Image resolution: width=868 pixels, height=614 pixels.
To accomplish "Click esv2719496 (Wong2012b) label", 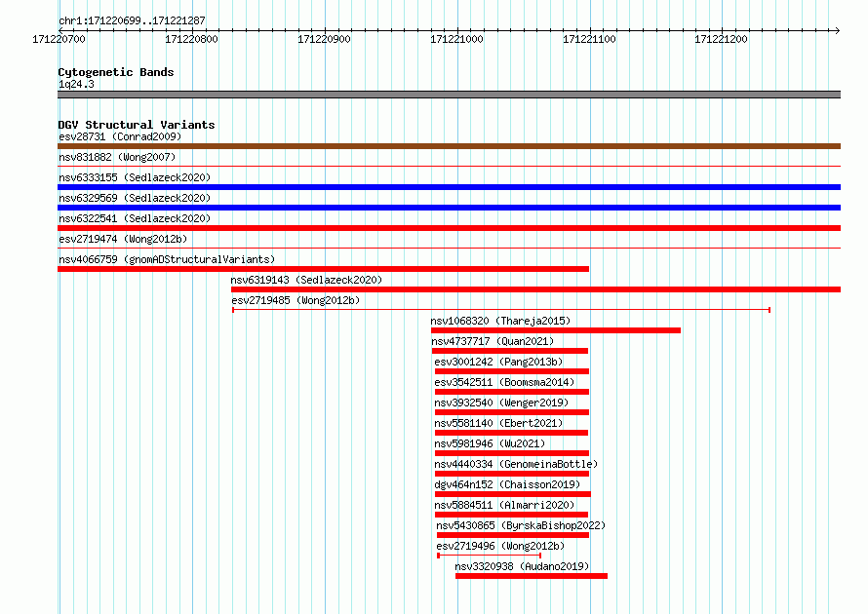I will [x=500, y=546].
